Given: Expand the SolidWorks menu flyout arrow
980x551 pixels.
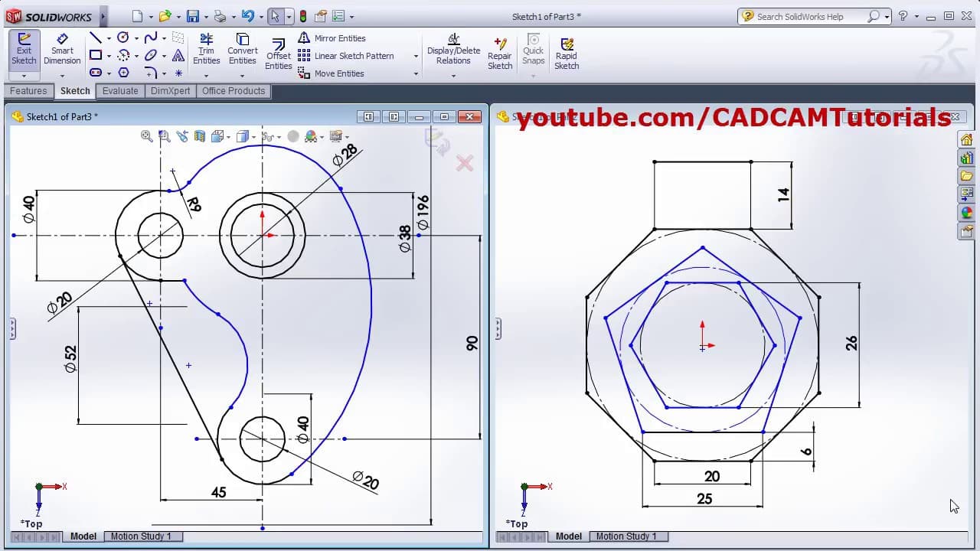Looking at the screenshot, I should pyautogui.click(x=103, y=16).
